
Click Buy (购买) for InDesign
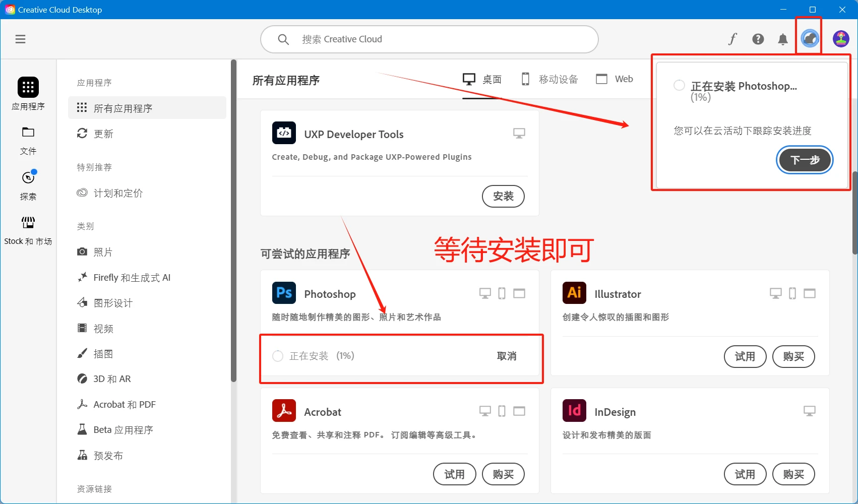point(793,474)
